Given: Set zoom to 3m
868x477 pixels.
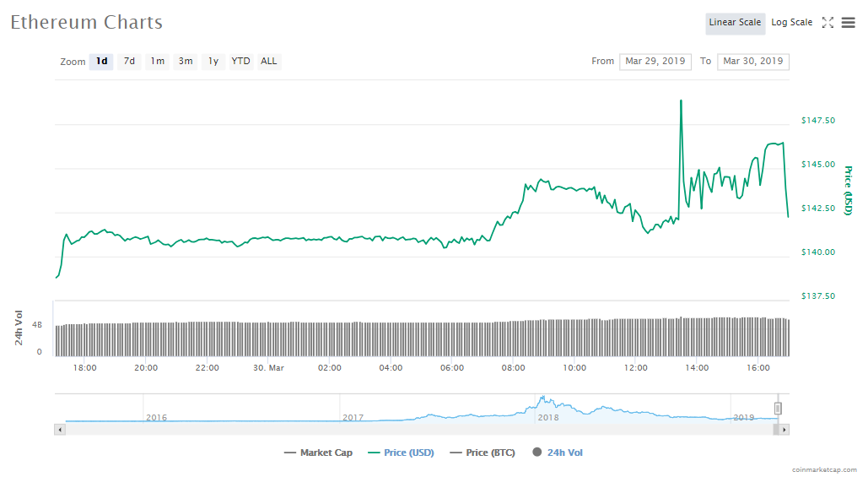Looking at the screenshot, I should coord(185,62).
